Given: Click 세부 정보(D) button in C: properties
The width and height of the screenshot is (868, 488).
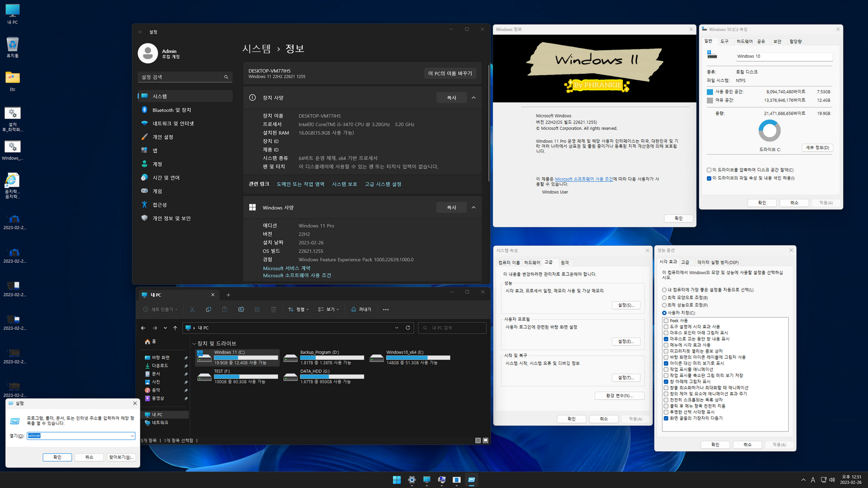Looking at the screenshot, I should pyautogui.click(x=817, y=148).
